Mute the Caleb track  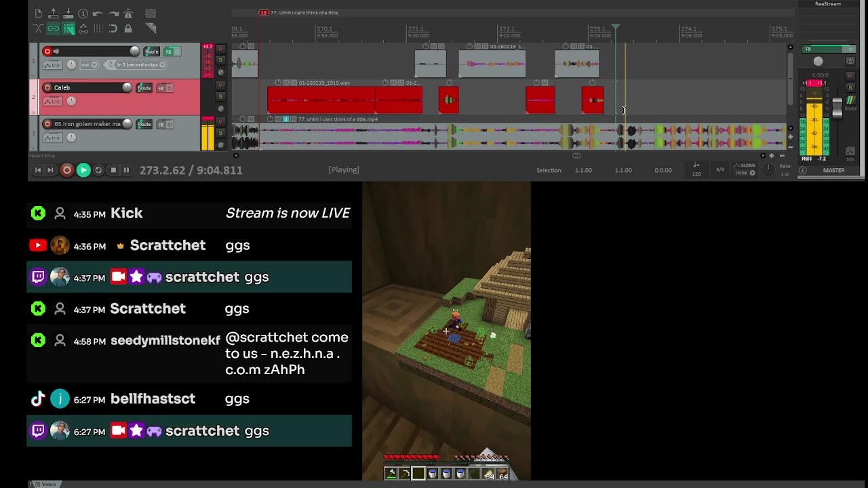(x=220, y=86)
